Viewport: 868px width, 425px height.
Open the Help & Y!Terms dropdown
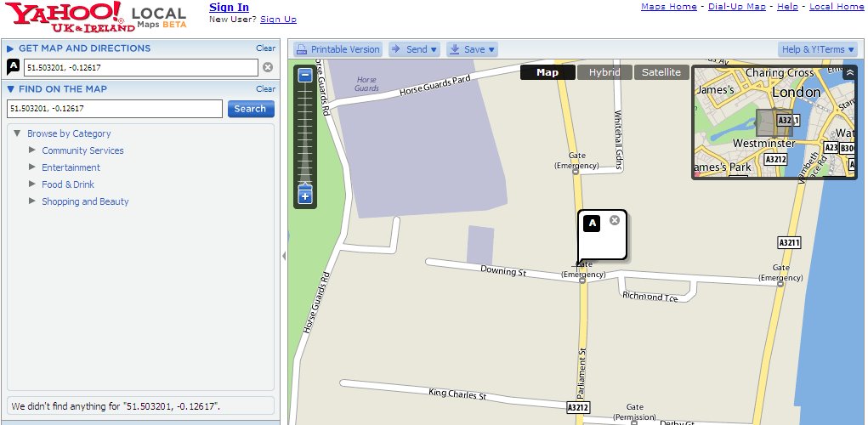tap(817, 49)
